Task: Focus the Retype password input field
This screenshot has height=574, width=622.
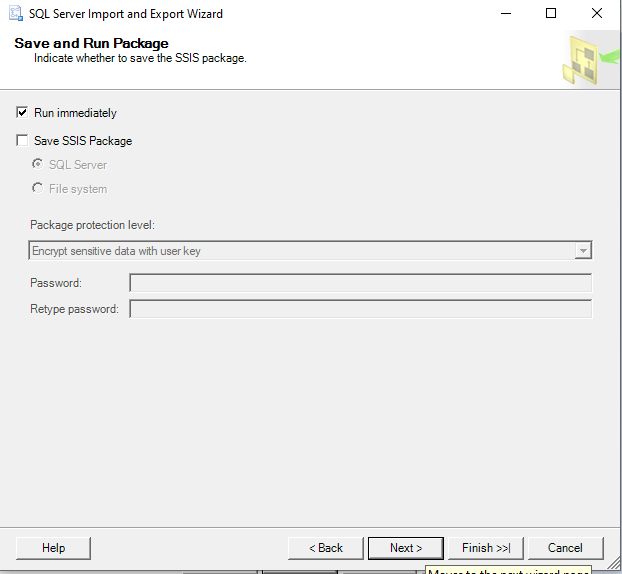Action: pos(361,309)
